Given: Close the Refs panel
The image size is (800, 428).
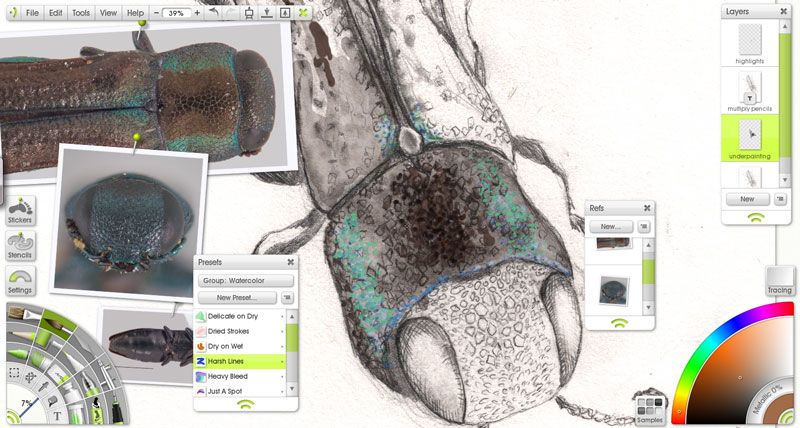Looking at the screenshot, I should 647,208.
